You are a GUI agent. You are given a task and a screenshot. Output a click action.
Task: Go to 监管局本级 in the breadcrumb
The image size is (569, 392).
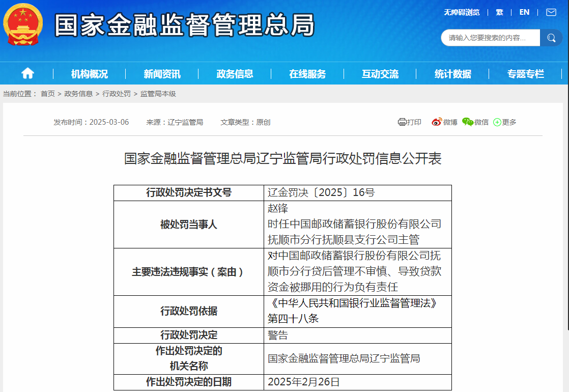point(158,94)
